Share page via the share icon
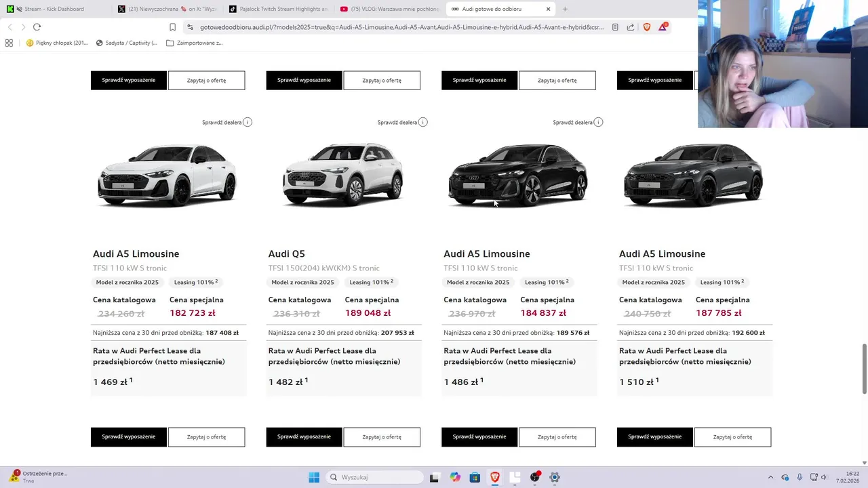The image size is (868, 488). (x=631, y=27)
